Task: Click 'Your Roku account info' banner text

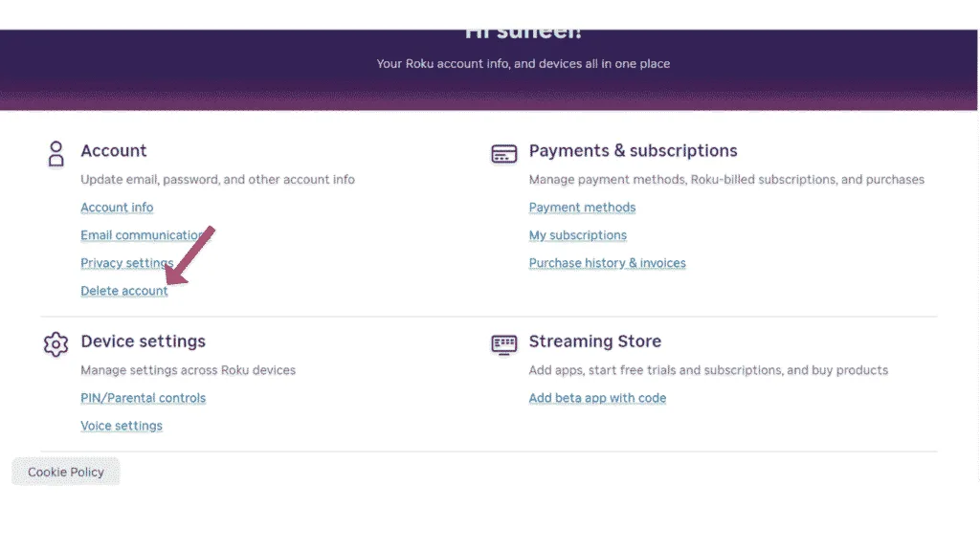Action: 523,64
